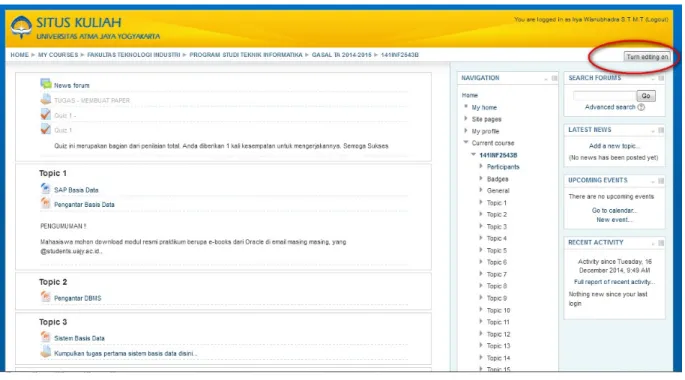
Task: Collapse the Latest News block
Action: coord(653,131)
